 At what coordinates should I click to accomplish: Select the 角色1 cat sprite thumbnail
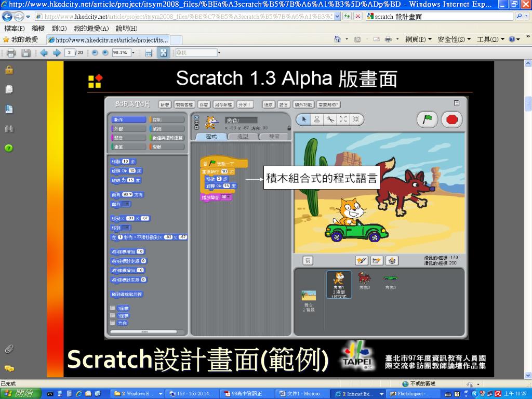[x=339, y=284]
